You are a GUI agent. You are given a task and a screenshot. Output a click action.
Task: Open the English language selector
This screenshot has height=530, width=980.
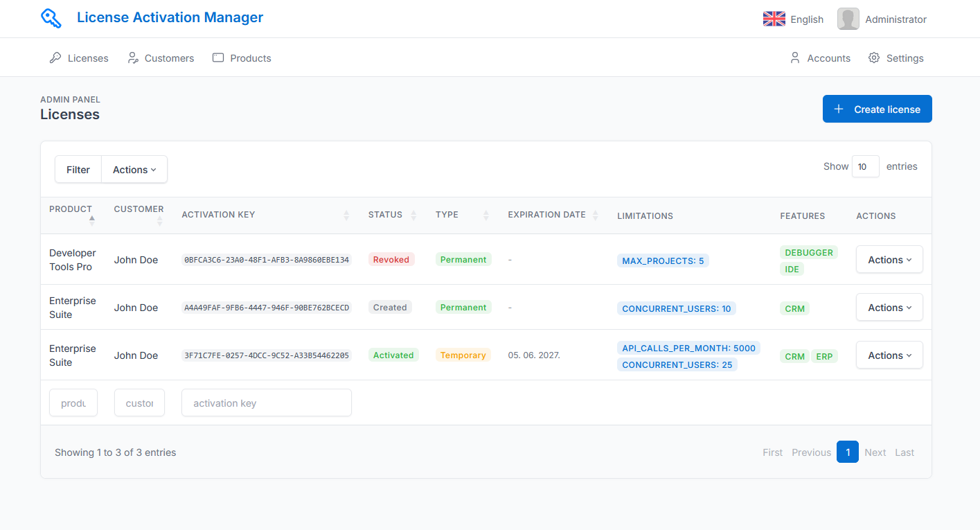pos(793,19)
